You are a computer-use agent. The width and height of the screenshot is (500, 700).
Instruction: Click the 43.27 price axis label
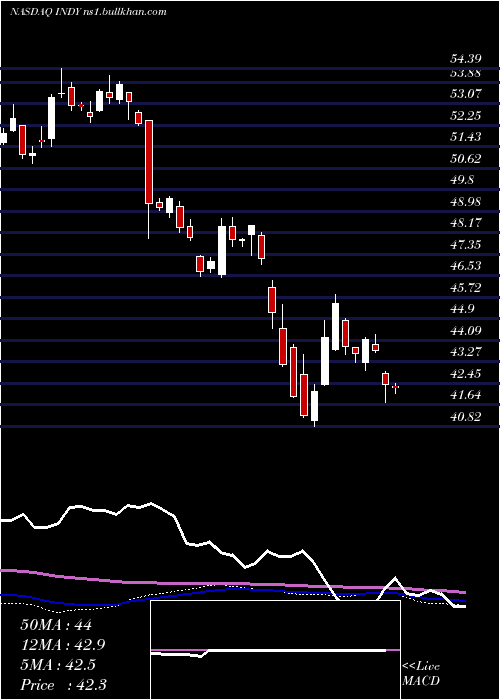tap(465, 351)
